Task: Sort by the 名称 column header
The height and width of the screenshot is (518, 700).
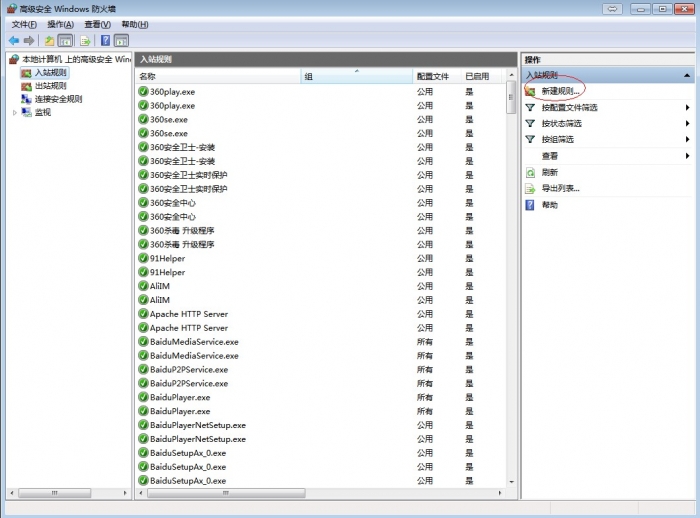Action: (x=218, y=76)
